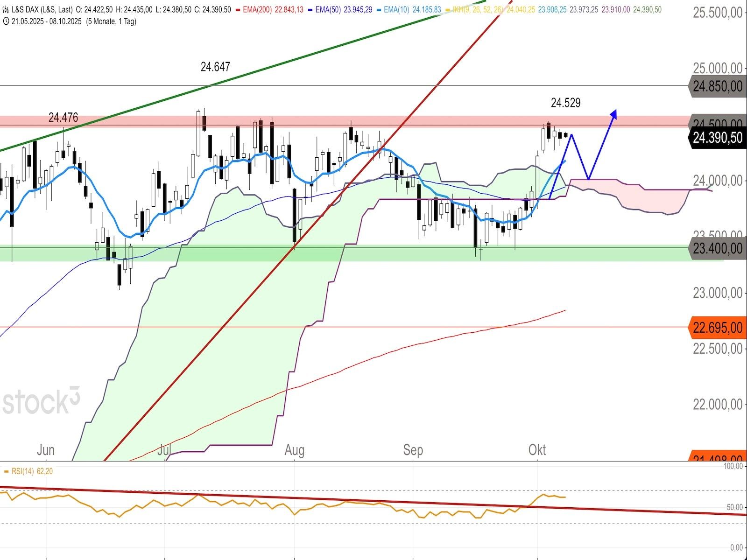The height and width of the screenshot is (560, 747).
Task: Click the black current price tag 24.390,50
Action: [x=717, y=138]
